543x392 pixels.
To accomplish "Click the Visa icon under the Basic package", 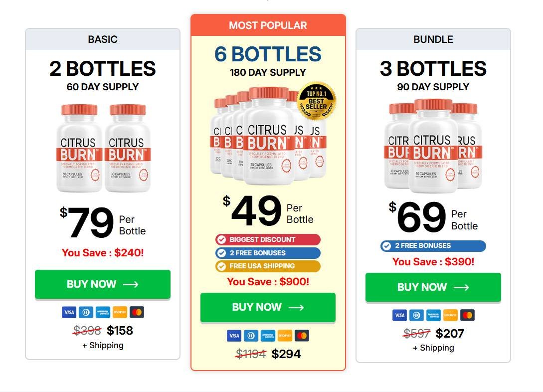I will click(x=69, y=313).
